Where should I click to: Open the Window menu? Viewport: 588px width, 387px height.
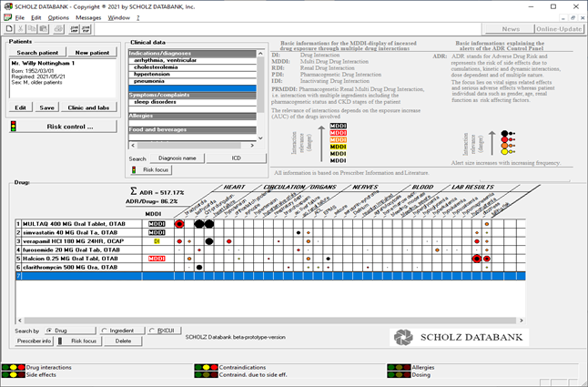point(119,17)
